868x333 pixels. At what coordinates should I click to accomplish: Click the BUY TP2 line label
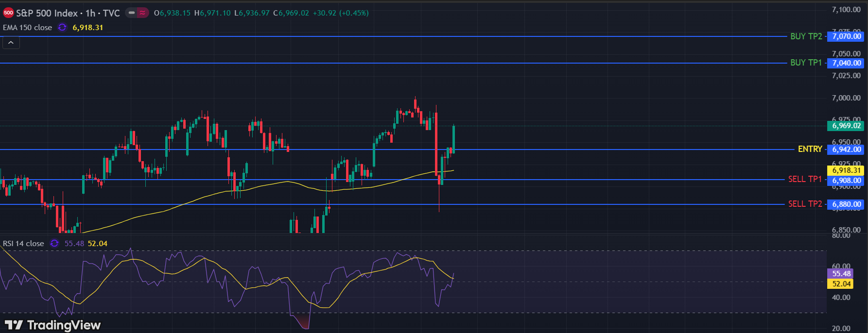(x=806, y=36)
